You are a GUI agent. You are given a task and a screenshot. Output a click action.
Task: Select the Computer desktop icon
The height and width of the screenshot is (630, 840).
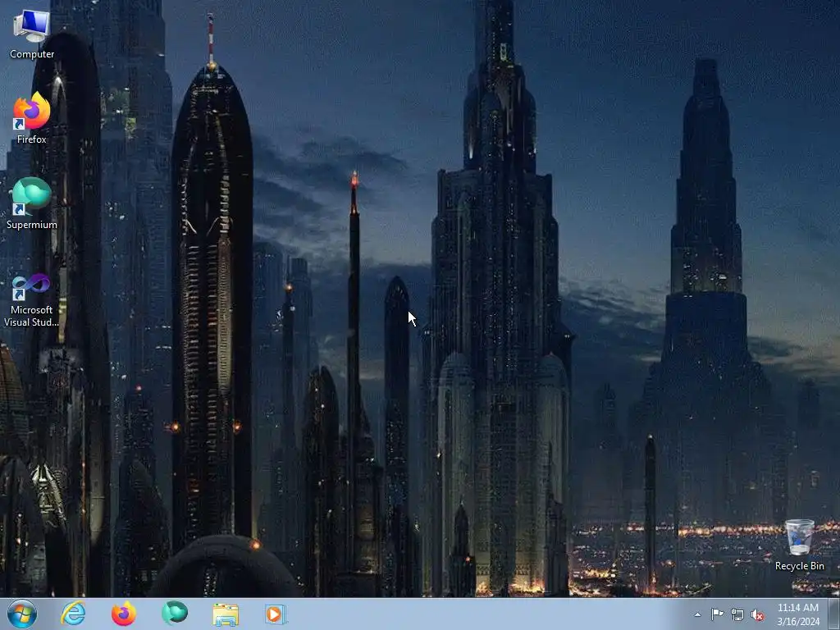click(32, 34)
